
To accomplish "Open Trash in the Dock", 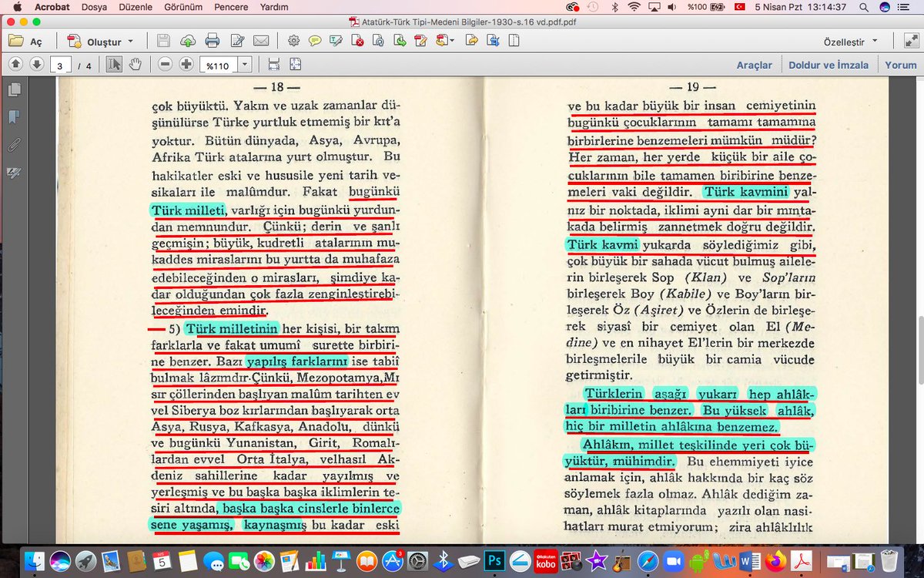I will [890, 561].
